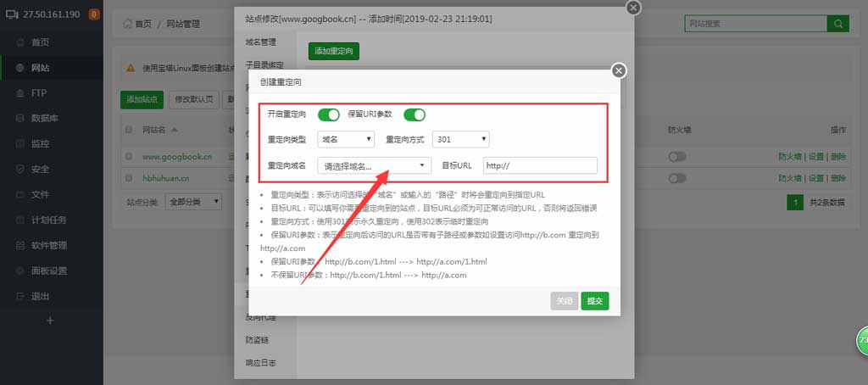Click the FTP icon in the sidebar

tap(20, 93)
